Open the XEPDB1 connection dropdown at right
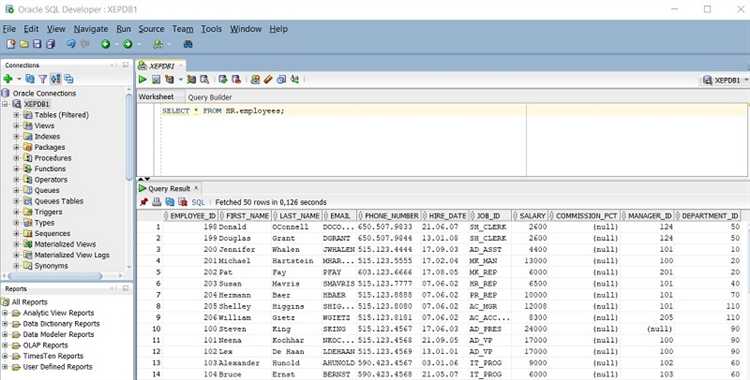The width and height of the screenshot is (750, 380). 746,80
